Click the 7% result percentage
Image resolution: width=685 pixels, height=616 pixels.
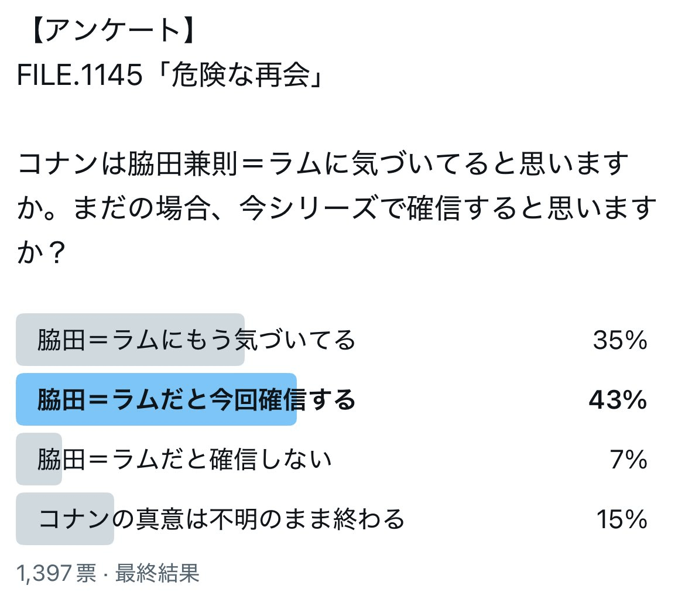point(629,459)
